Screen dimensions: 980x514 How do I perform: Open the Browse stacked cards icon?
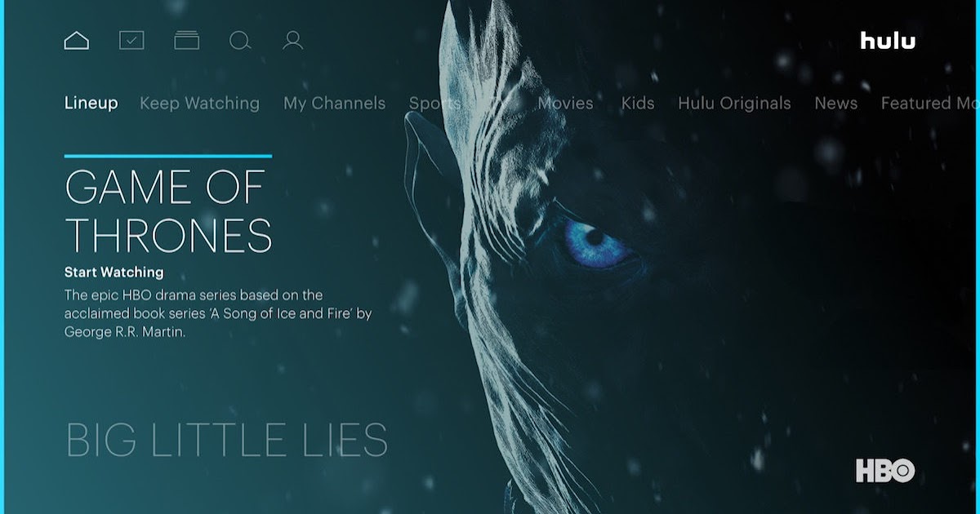tap(187, 40)
